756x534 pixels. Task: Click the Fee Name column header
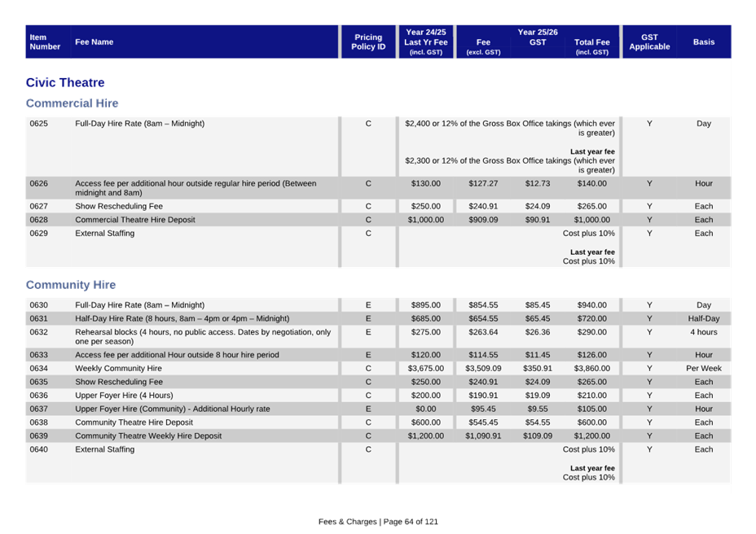94,42
